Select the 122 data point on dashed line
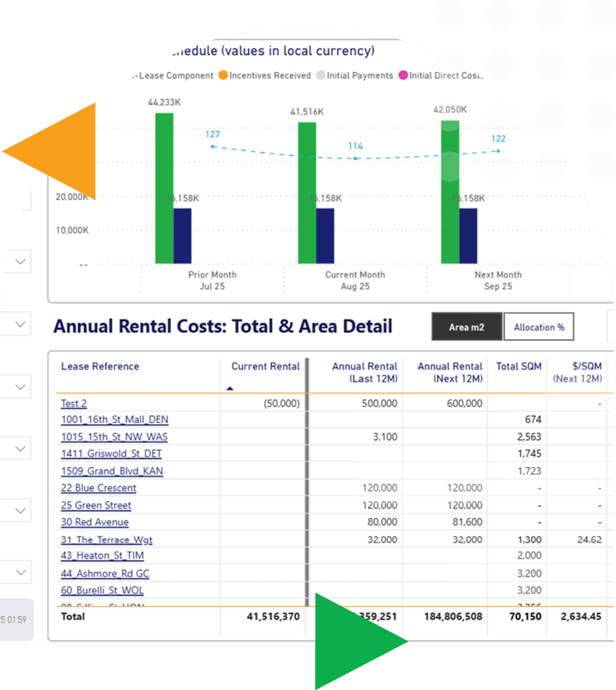The image size is (616, 690). point(499,151)
